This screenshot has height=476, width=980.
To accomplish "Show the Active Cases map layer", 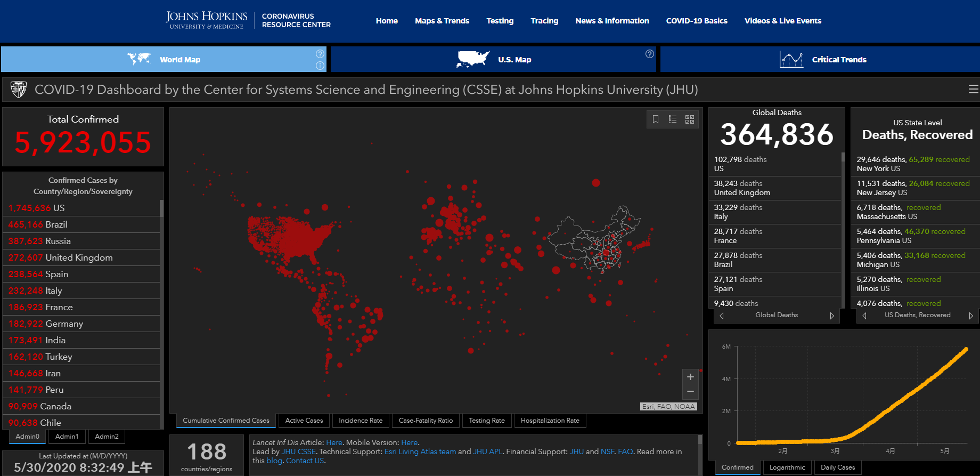I will (x=304, y=421).
